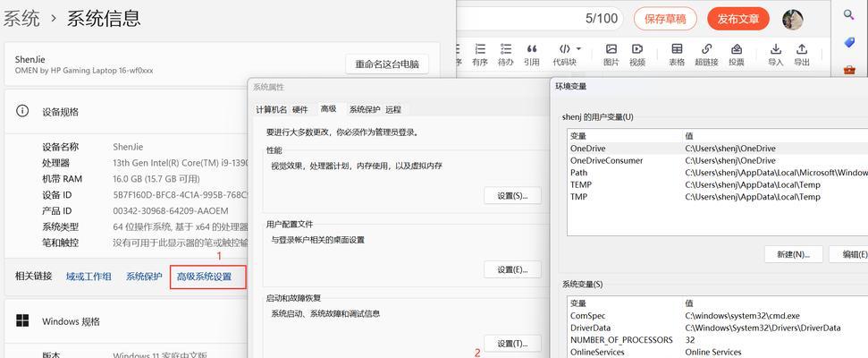
Task: Insert an image with 图片 icon
Action: click(611, 55)
